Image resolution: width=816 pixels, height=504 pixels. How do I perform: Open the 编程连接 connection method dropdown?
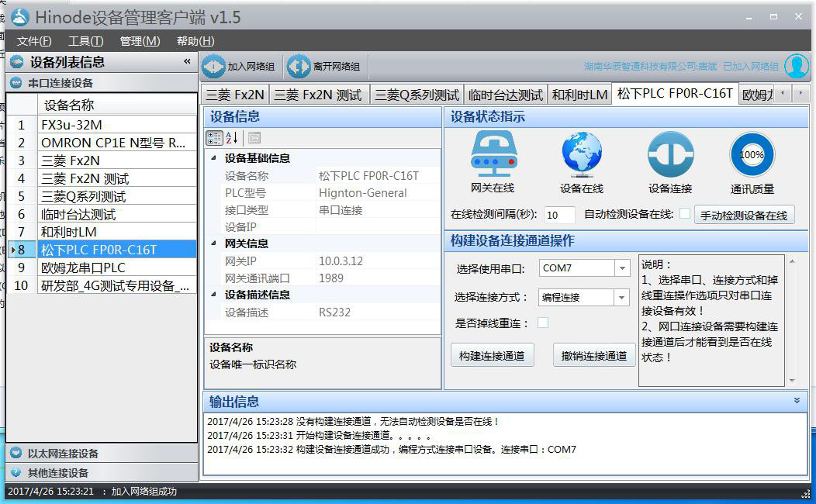pyautogui.click(x=624, y=297)
